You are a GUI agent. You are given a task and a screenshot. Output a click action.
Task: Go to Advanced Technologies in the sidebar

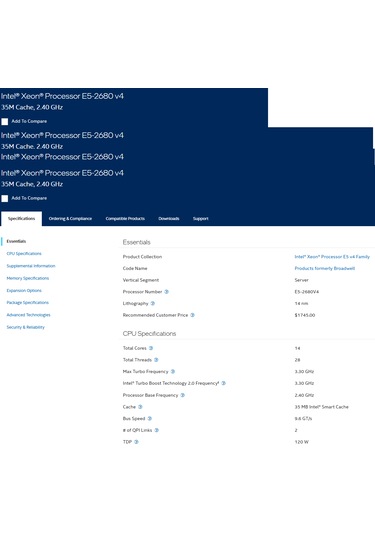(x=28, y=315)
